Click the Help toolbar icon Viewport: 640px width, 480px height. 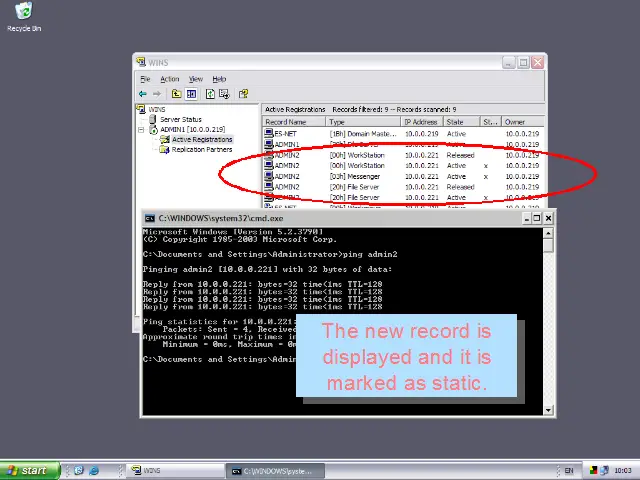tap(242, 94)
